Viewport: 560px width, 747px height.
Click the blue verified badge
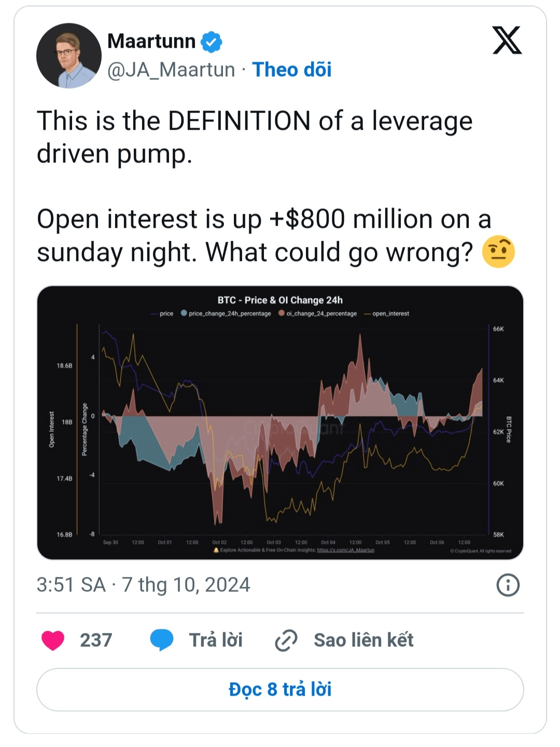tap(212, 42)
